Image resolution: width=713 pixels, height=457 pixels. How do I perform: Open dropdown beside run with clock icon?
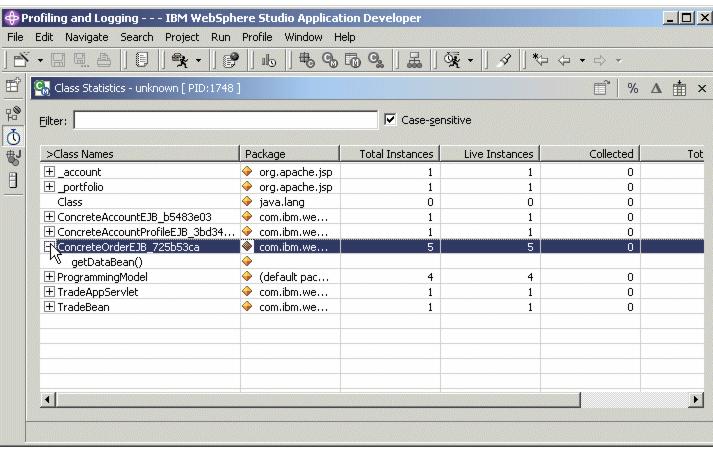470,60
